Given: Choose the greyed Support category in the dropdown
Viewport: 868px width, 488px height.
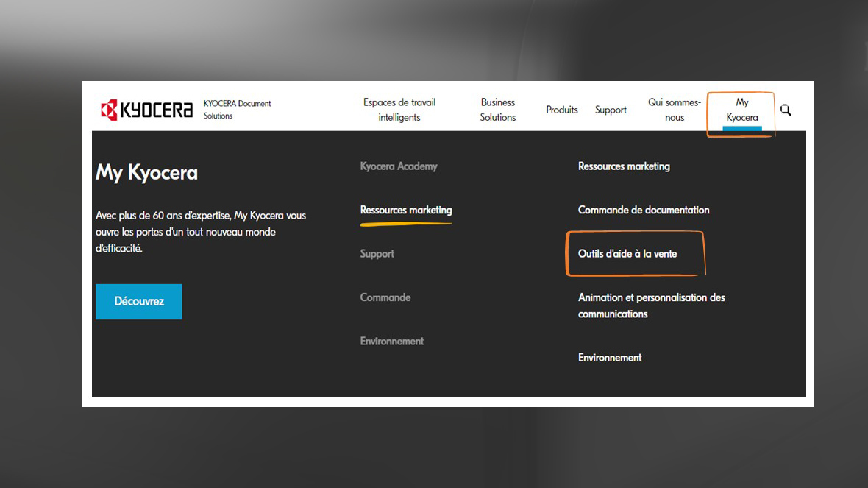Looking at the screenshot, I should tap(377, 254).
